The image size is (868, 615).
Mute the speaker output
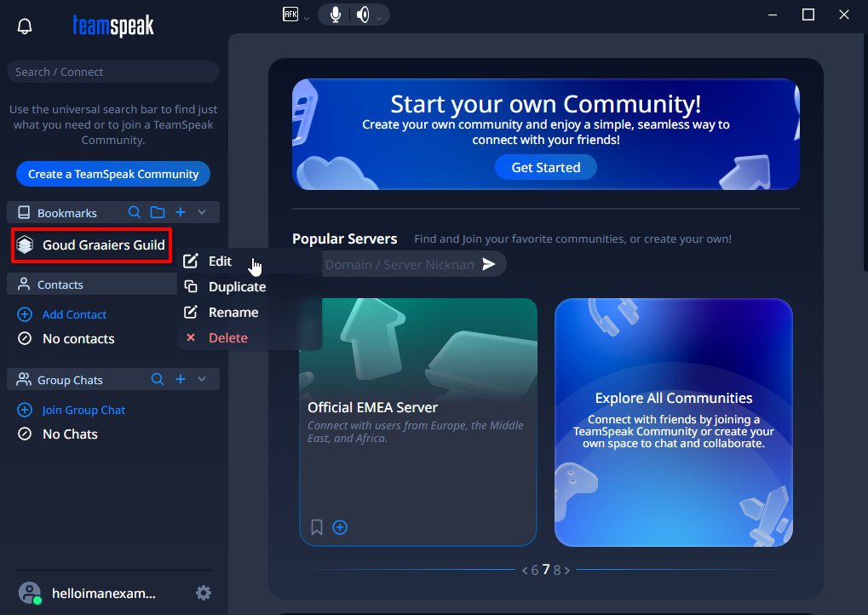[363, 14]
